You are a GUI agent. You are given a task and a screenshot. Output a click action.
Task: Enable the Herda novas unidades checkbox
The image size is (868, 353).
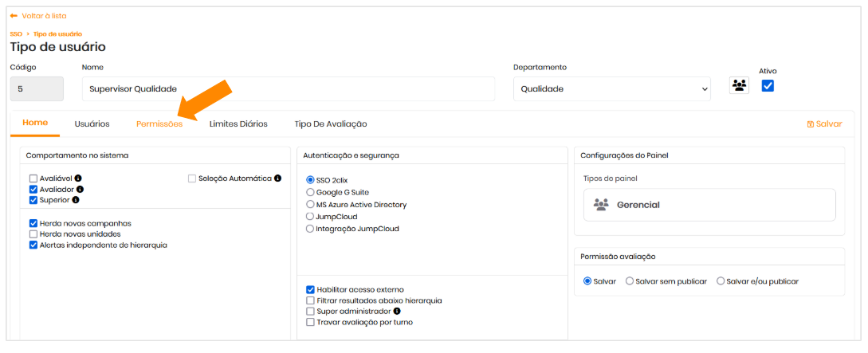click(x=33, y=234)
